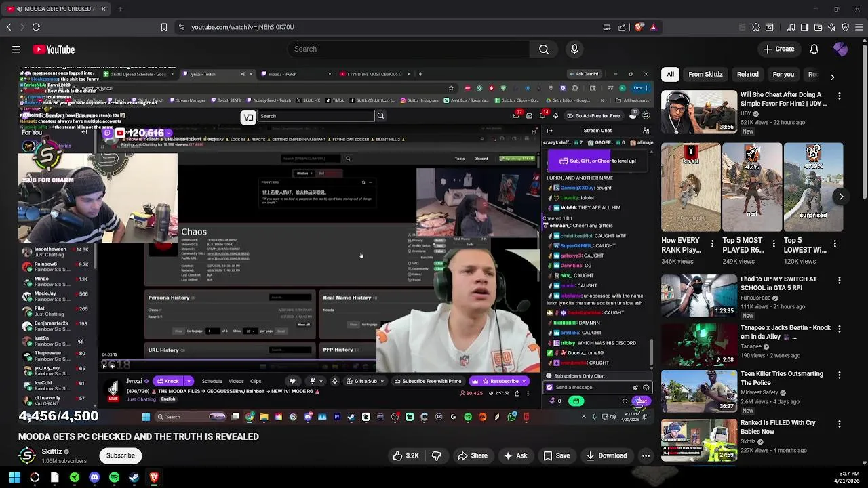Open options for Top 5 MOST HATED short
The height and width of the screenshot is (488, 868).
coord(774,243)
